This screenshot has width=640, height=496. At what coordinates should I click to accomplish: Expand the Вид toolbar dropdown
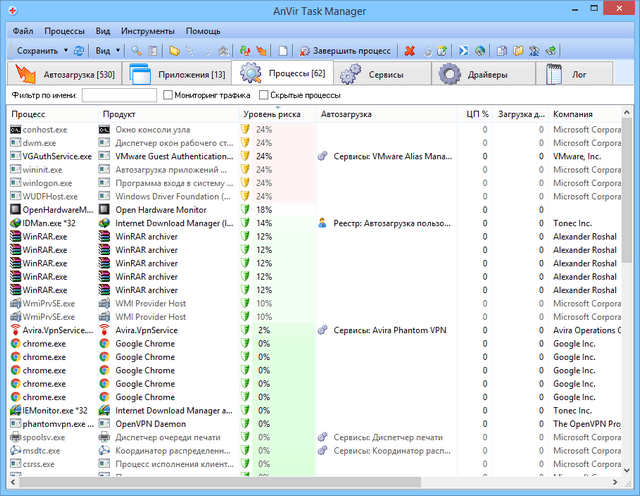[118, 50]
